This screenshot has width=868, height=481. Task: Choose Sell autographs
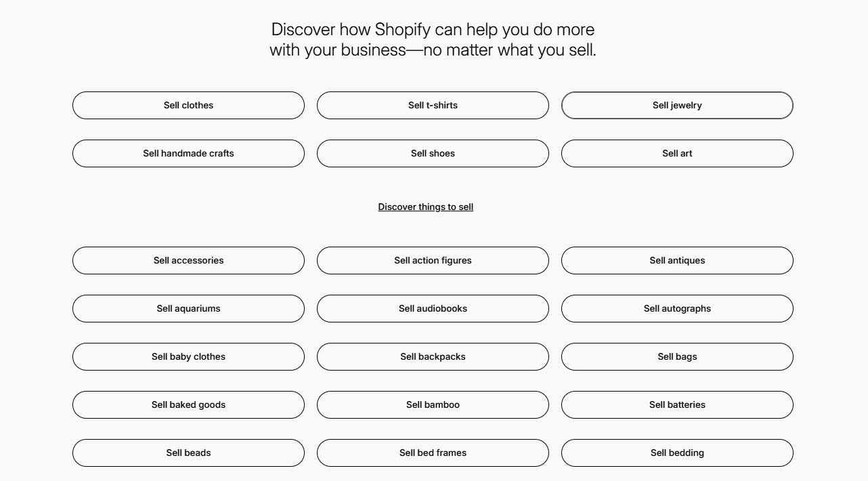(x=677, y=308)
